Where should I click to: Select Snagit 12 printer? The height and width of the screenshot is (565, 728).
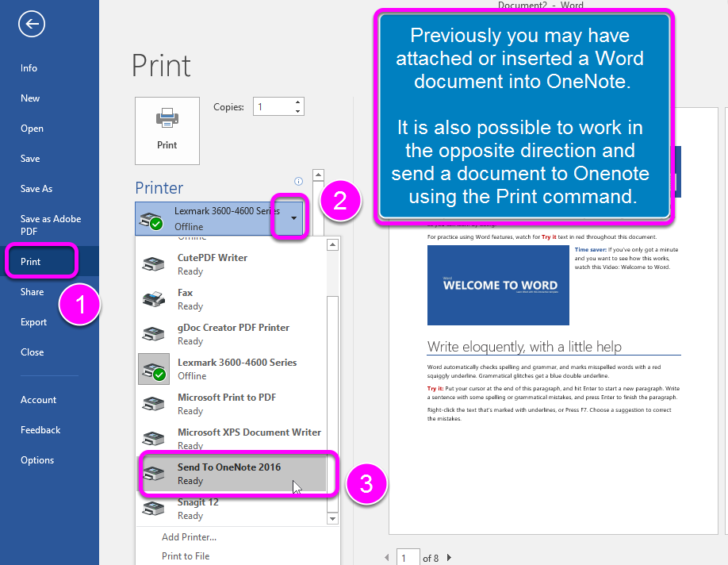coord(232,509)
